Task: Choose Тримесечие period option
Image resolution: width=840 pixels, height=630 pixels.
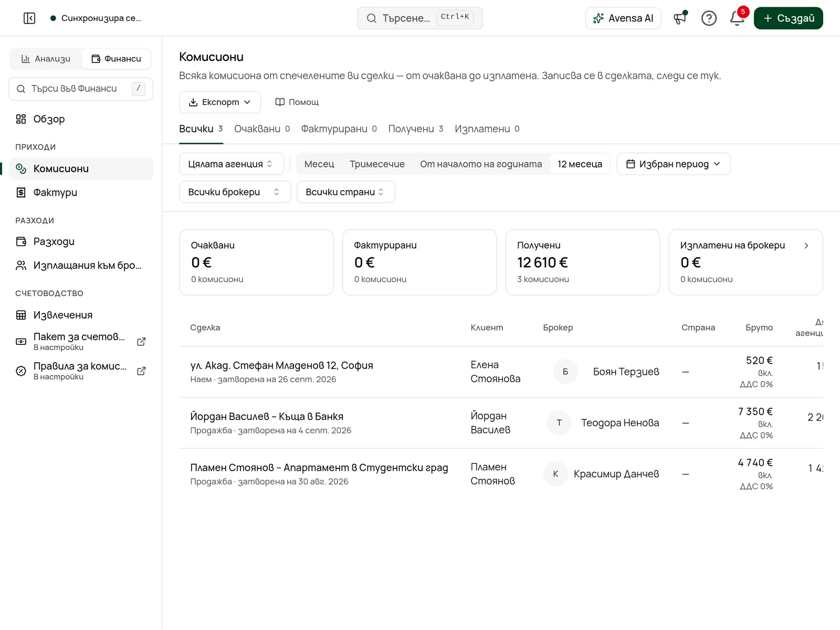Action: point(377,164)
